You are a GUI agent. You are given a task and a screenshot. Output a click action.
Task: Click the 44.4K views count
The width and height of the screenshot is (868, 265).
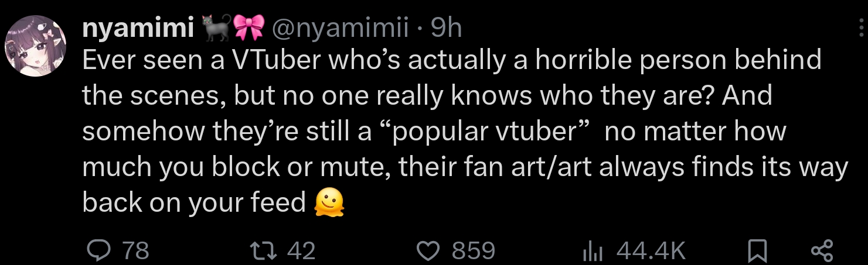[x=651, y=252]
